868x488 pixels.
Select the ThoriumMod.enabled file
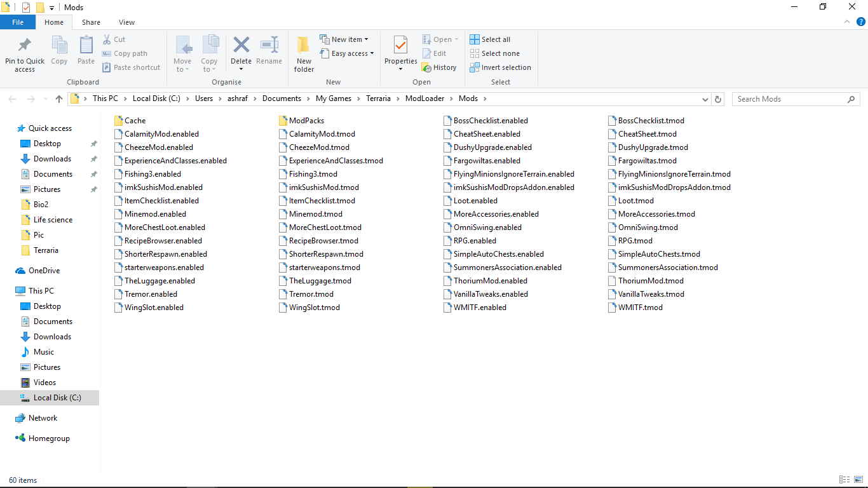click(485, 281)
